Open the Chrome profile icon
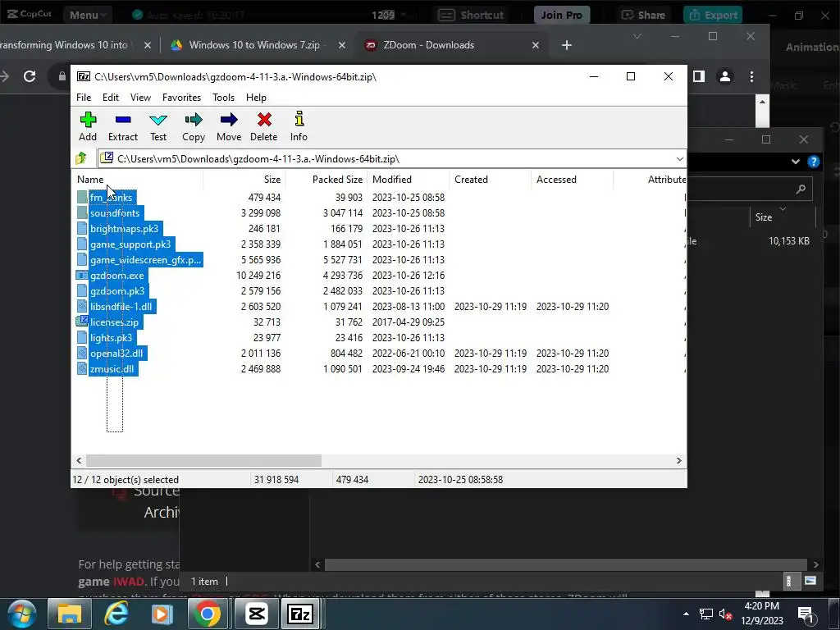The height and width of the screenshot is (630, 840). coord(725,76)
